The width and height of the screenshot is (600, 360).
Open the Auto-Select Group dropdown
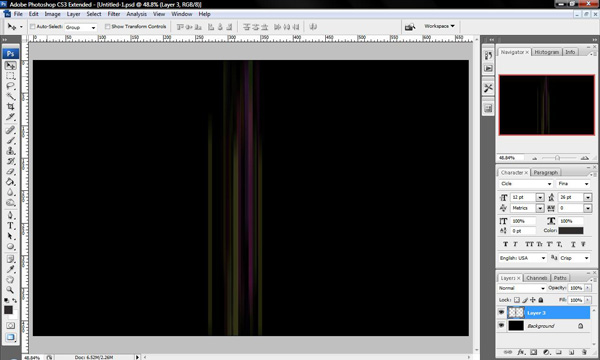(x=80, y=27)
